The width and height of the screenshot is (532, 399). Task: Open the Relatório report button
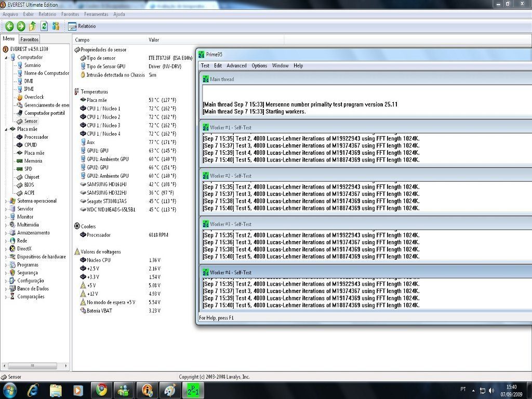click(82, 26)
